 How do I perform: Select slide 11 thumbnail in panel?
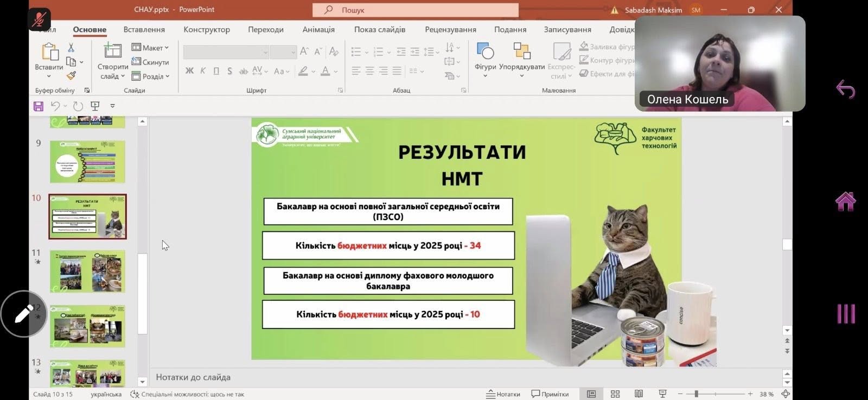87,271
